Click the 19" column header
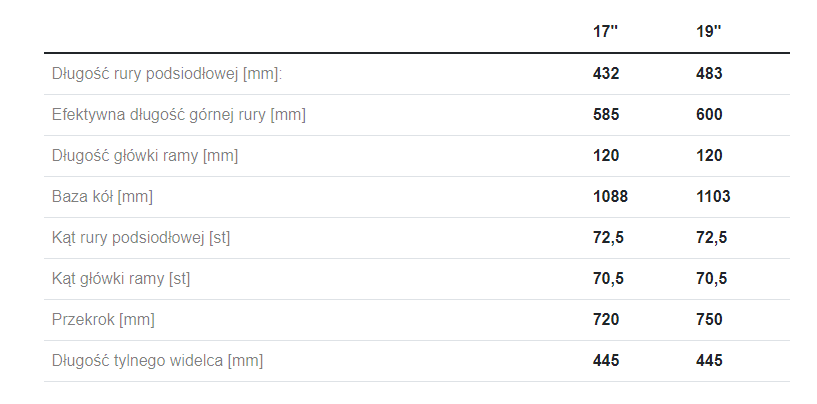The image size is (817, 404). (708, 32)
